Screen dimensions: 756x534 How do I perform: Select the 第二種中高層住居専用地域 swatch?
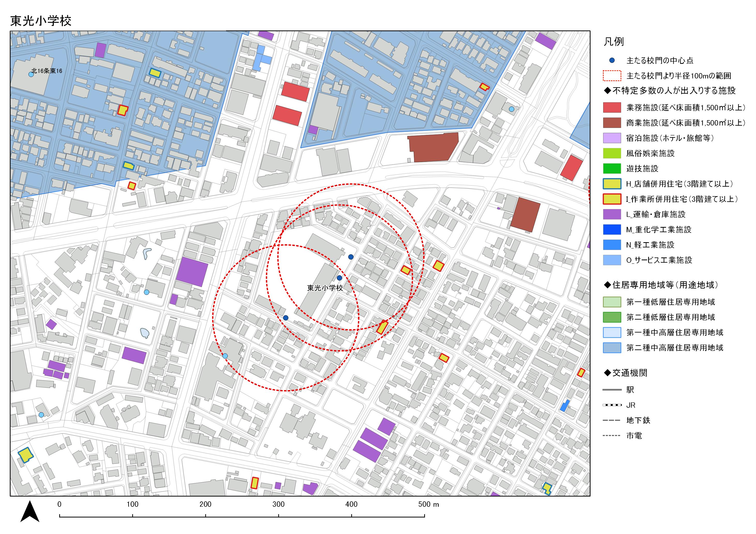pyautogui.click(x=612, y=348)
